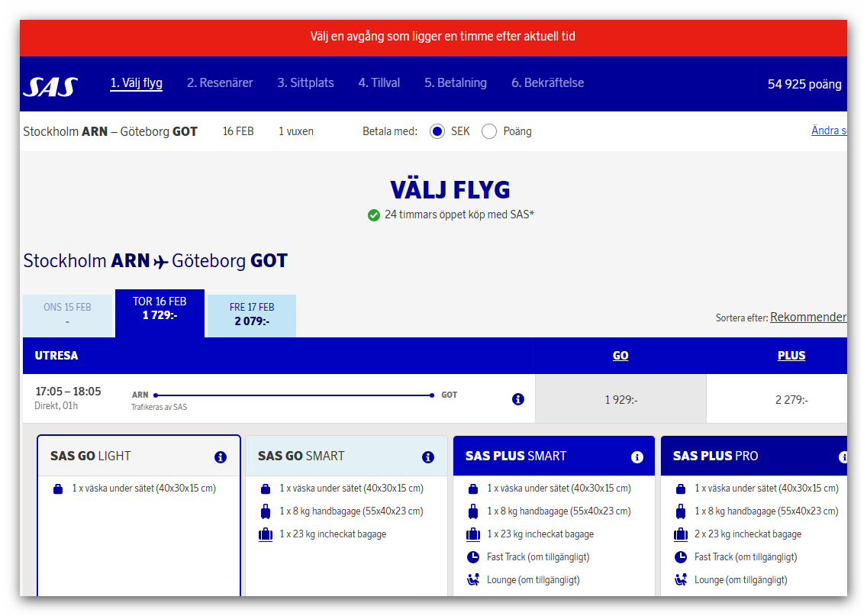Open info icon on SAS GO SMART card
This screenshot has width=867, height=616.
coord(428,457)
